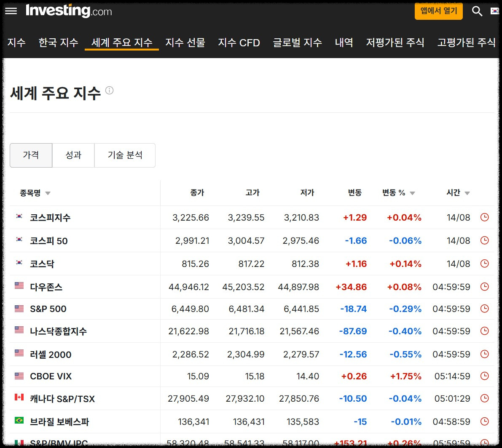Click the clock icon in 다우존스 row
Screen dimensions: 502x448
[x=485, y=286]
